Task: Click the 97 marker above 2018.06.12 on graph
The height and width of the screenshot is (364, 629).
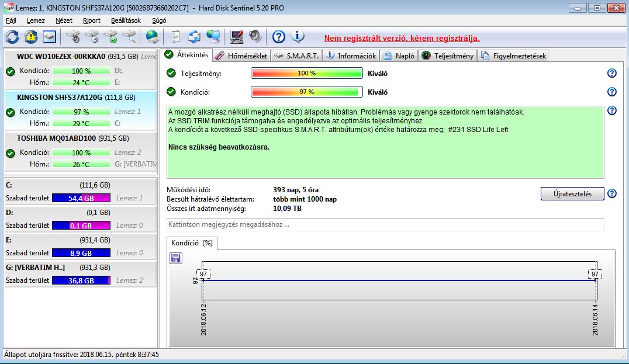Action: coord(203,274)
